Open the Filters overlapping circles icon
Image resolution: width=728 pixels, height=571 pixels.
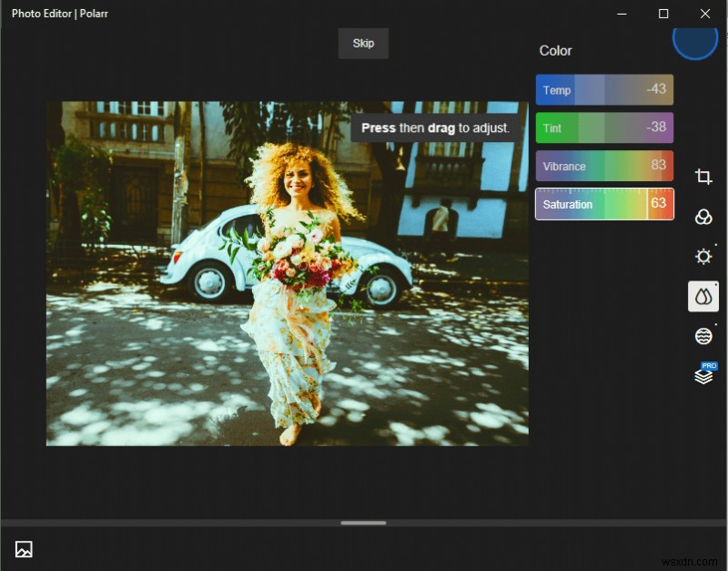(703, 217)
